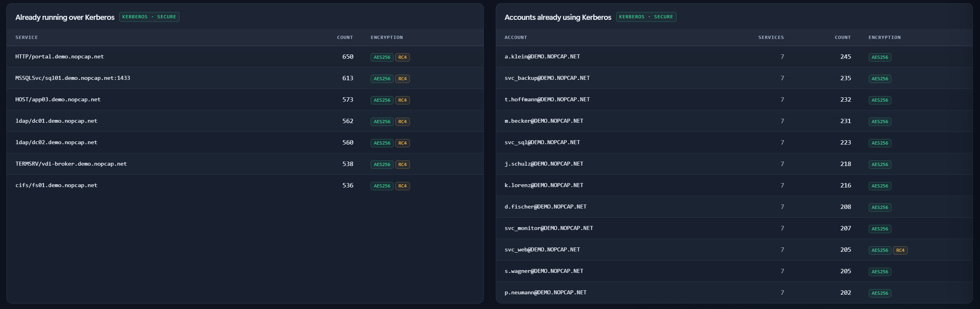This screenshot has width=980, height=309.
Task: Click the RC4 tag on svc_web row
Action: (900, 250)
